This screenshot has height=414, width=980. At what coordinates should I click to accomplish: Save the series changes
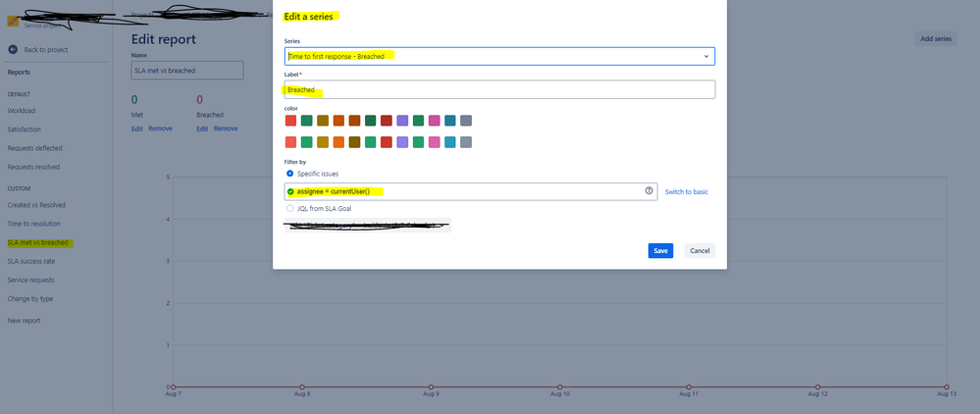point(660,251)
